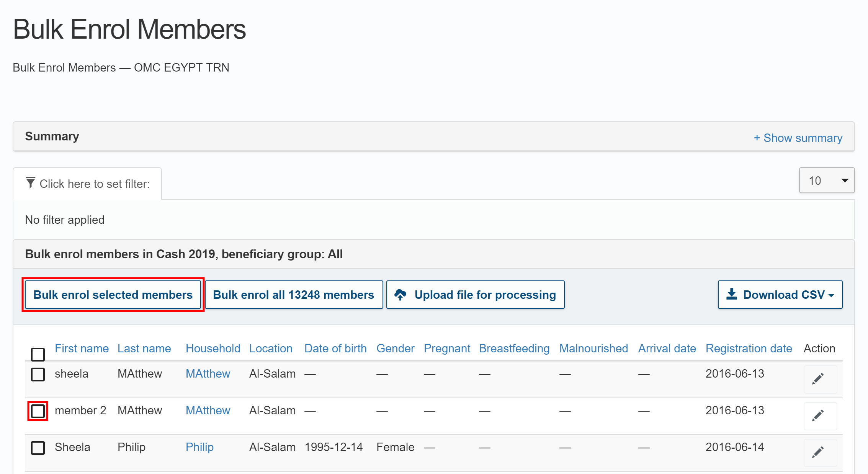Sort the table by First name
Image resolution: width=868 pixels, height=474 pixels.
[82, 349]
